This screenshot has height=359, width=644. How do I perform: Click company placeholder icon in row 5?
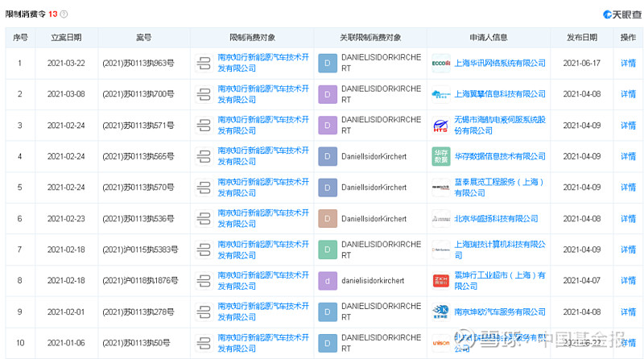tap(204, 188)
